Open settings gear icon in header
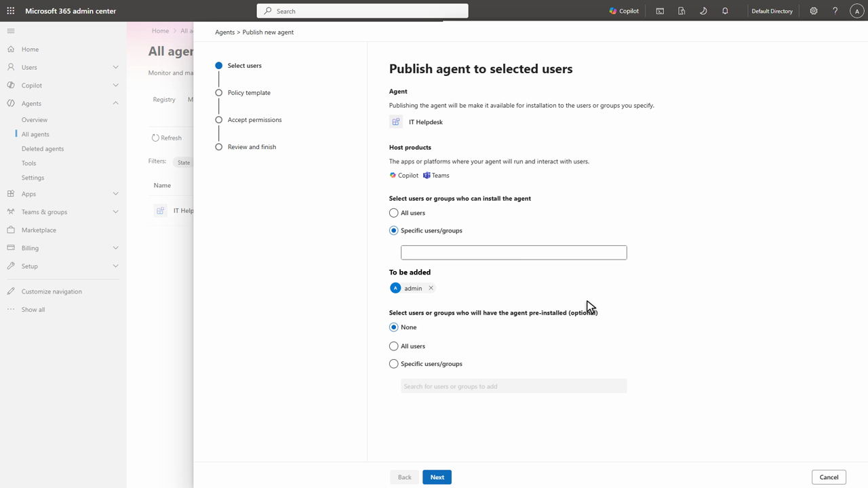The height and width of the screenshot is (488, 868). point(814,11)
